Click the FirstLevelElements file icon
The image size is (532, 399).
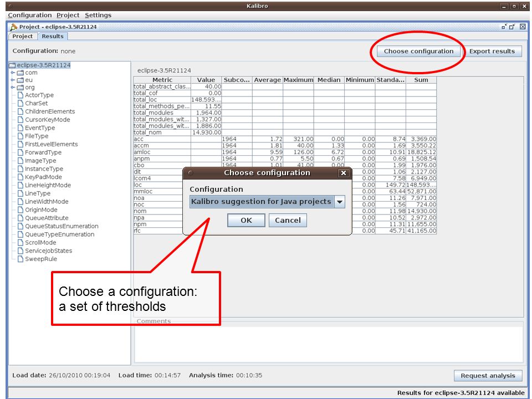[x=21, y=144]
